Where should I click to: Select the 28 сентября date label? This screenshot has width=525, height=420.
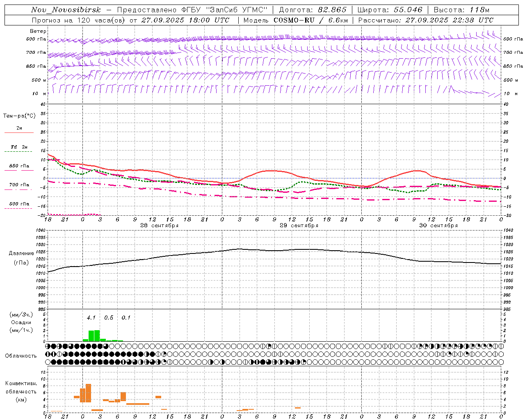pos(160,226)
